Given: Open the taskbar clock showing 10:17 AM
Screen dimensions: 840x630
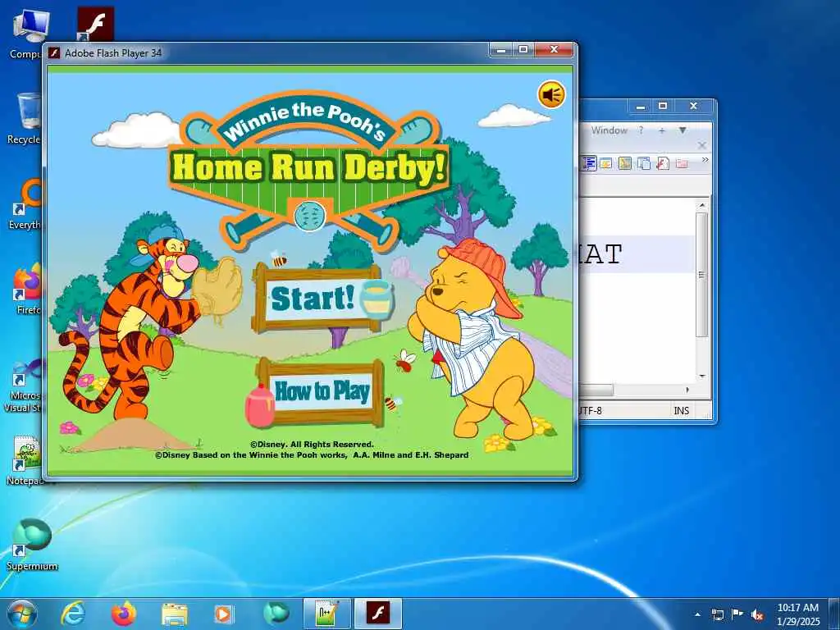Looking at the screenshot, I should point(798,614).
